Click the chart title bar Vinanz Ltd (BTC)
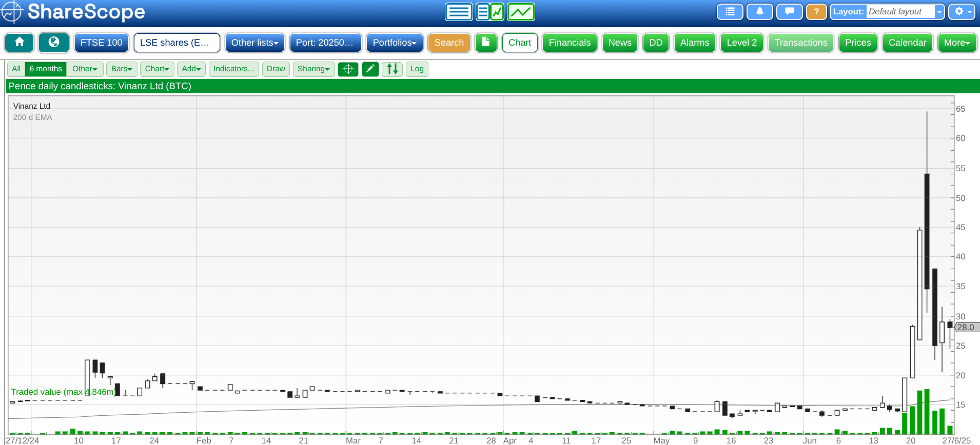This screenshot has width=980, height=445. (493, 86)
